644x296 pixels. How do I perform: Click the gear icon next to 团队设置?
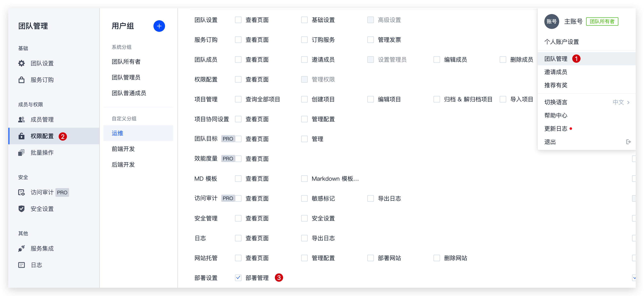click(22, 63)
